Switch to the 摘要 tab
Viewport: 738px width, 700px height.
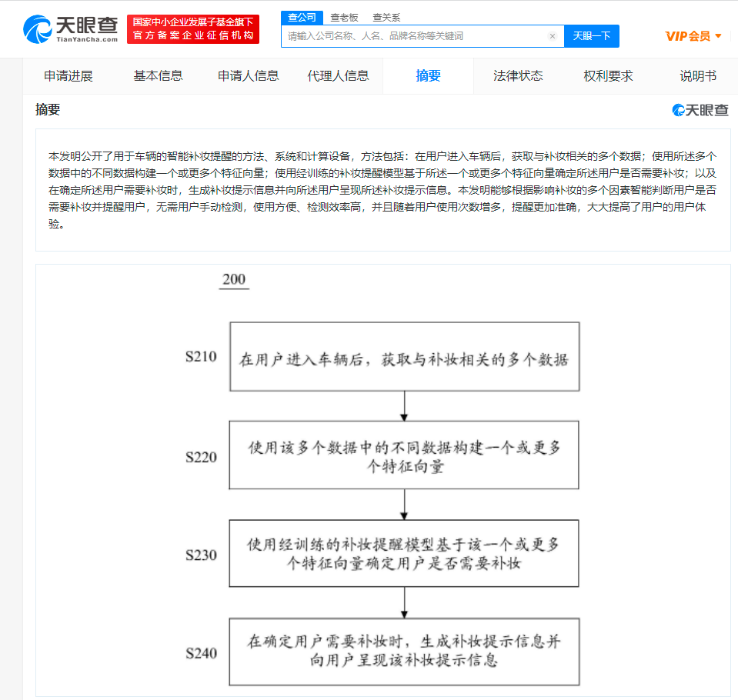[x=429, y=75]
